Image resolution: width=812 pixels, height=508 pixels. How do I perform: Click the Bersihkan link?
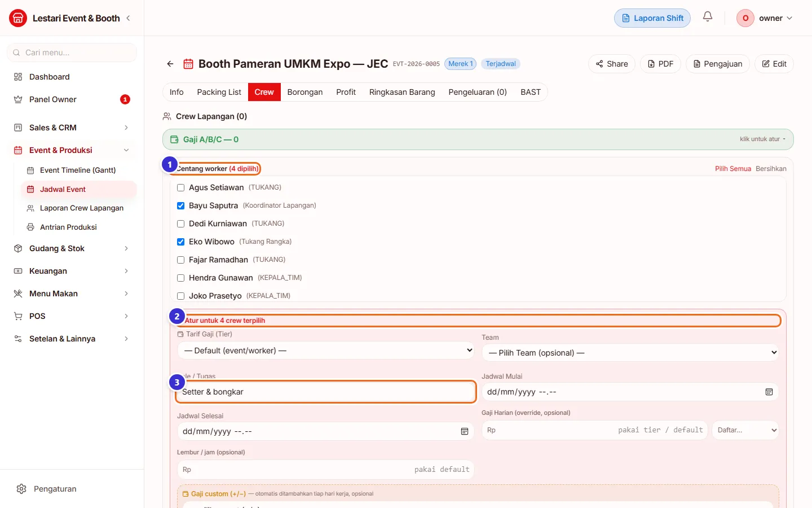(x=771, y=169)
